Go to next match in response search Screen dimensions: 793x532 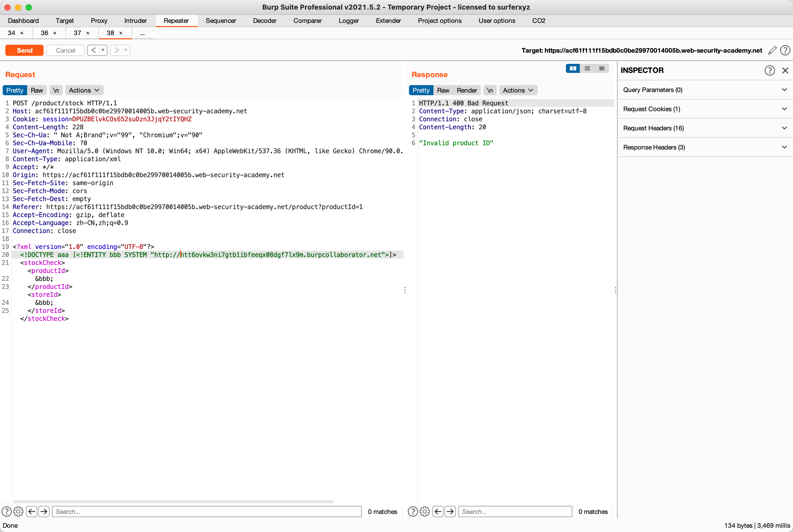point(450,511)
